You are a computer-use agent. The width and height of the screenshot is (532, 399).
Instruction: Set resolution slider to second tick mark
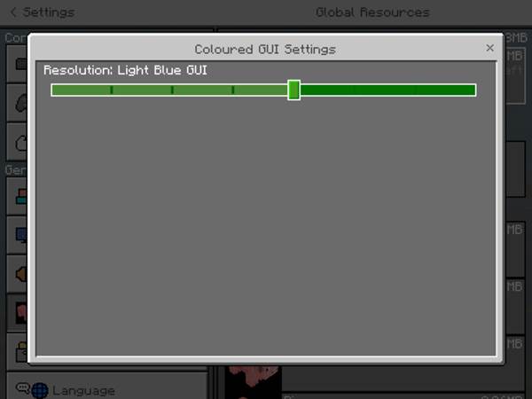(172, 90)
